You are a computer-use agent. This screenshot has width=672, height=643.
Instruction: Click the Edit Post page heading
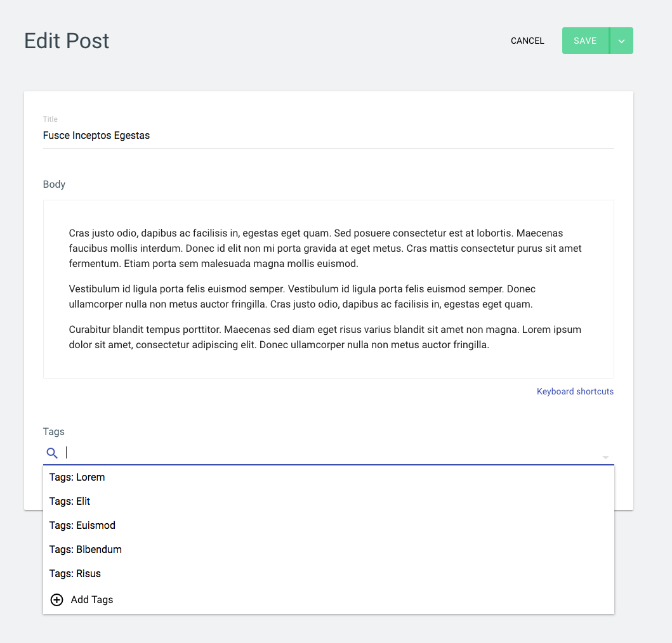coord(67,41)
